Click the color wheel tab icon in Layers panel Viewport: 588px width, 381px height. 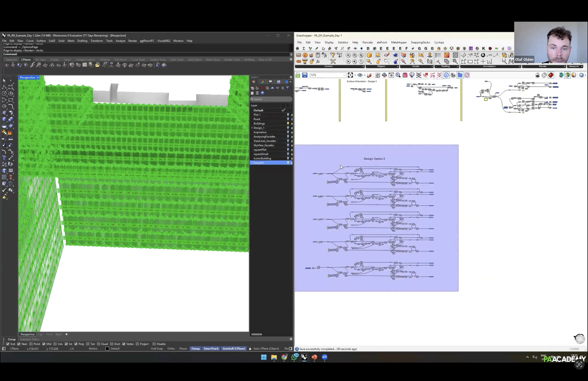(262, 82)
